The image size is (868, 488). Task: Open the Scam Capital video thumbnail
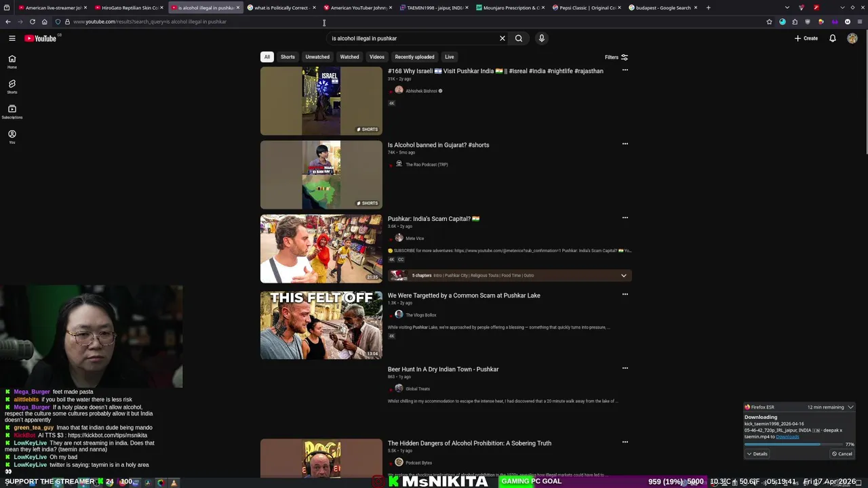pyautogui.click(x=321, y=249)
